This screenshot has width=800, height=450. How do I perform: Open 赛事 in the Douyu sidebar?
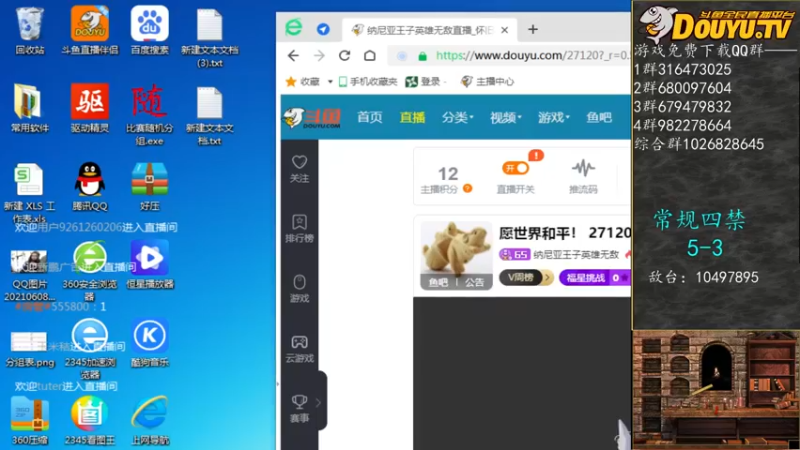tap(299, 409)
